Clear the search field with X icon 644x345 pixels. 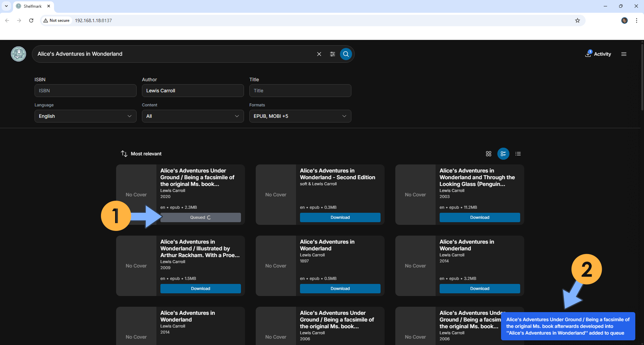pyautogui.click(x=319, y=54)
